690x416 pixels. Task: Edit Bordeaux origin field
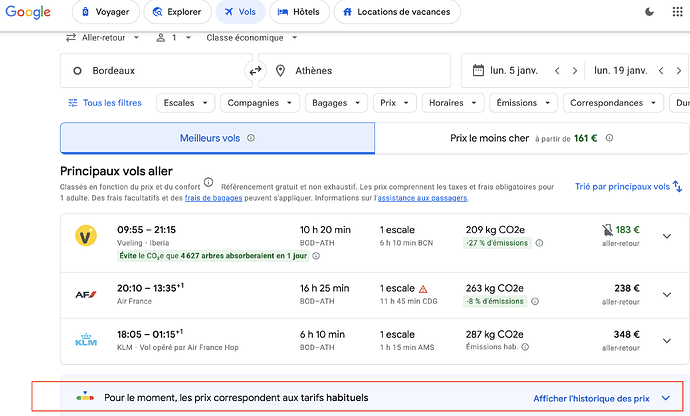156,70
